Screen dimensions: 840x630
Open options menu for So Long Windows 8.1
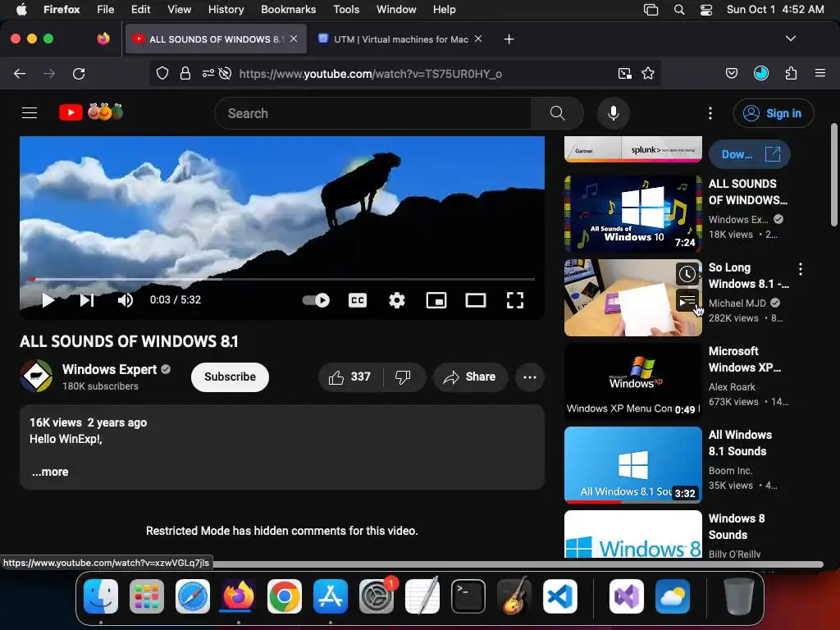[801, 269]
